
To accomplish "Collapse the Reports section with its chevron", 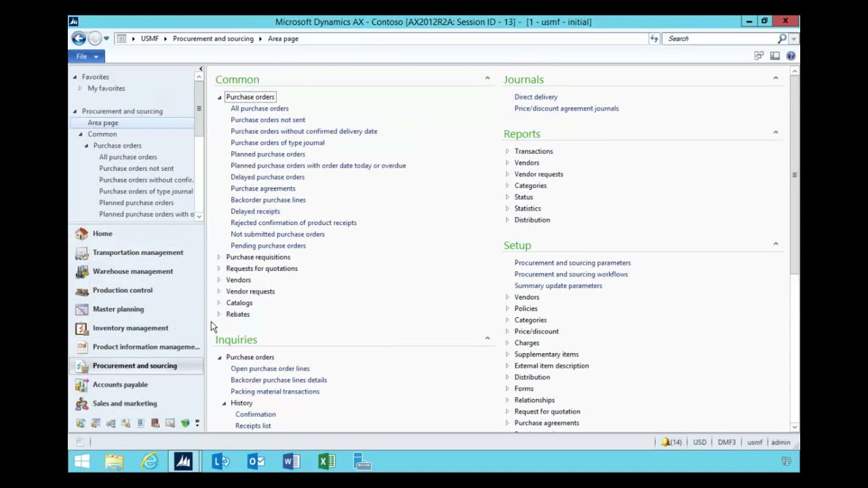I will coord(776,132).
